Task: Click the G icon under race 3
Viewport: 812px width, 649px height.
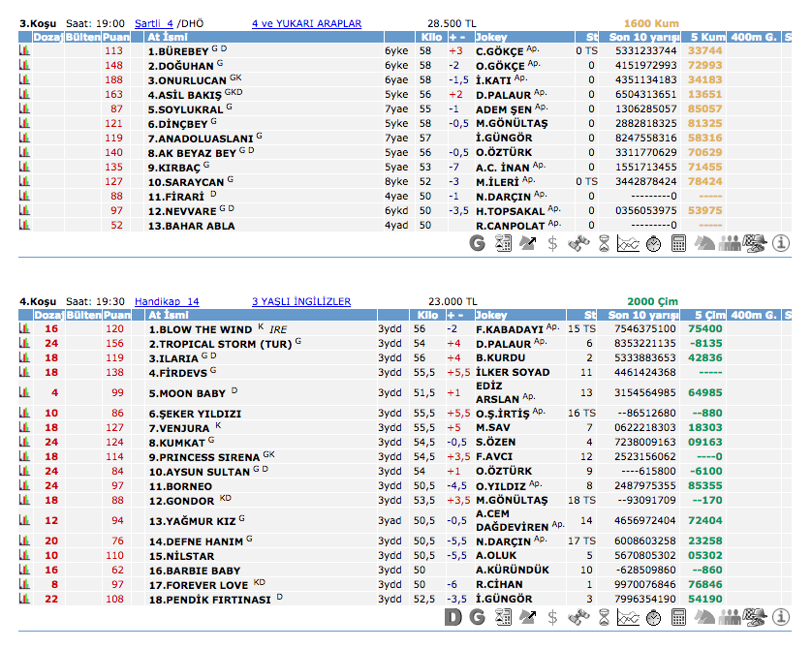Action: point(477,243)
